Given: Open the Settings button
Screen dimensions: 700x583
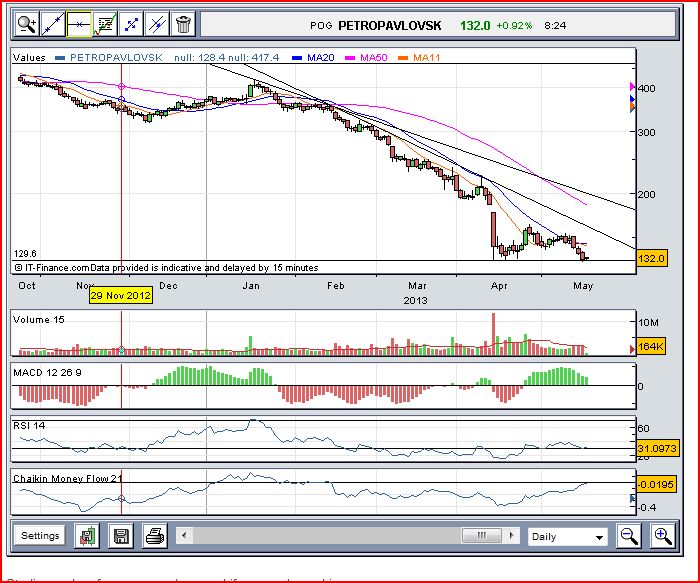Looking at the screenshot, I should (41, 536).
